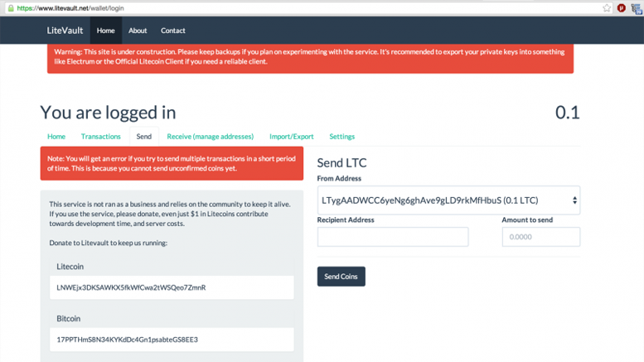Click the 'Litecoin' label in donation box

[70, 267]
